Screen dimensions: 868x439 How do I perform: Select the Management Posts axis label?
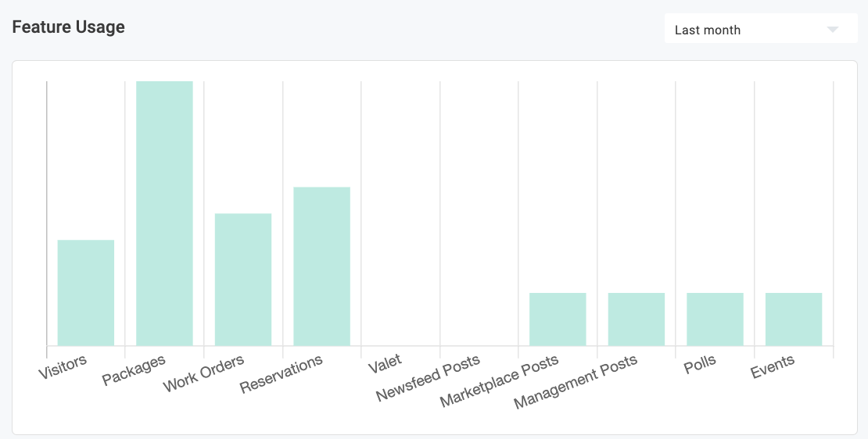point(575,383)
